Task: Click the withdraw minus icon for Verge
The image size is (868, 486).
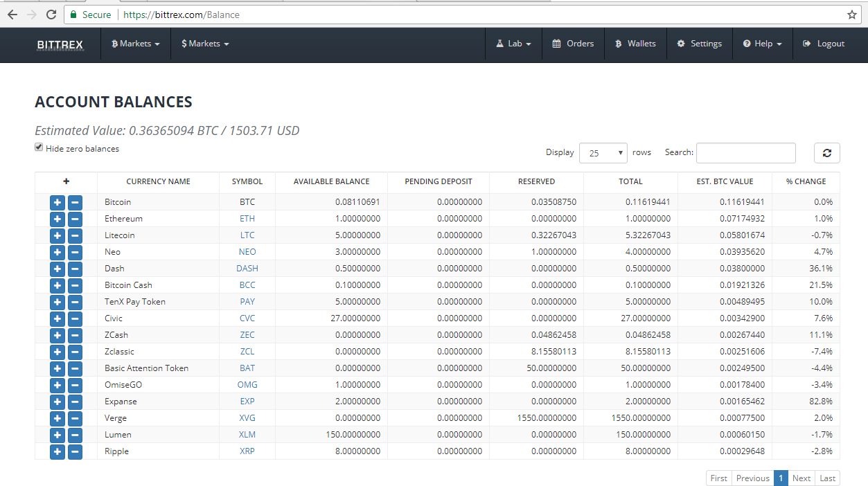Action: coord(75,418)
